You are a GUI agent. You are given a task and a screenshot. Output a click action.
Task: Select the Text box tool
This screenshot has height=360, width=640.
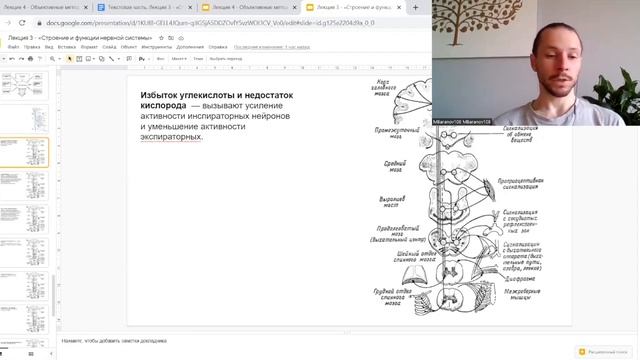[79, 59]
